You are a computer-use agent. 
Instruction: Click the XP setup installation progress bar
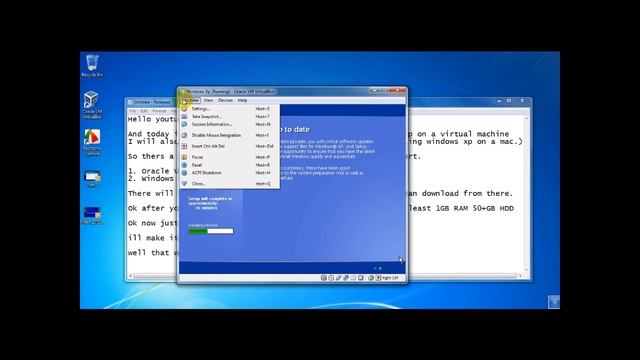(211, 231)
